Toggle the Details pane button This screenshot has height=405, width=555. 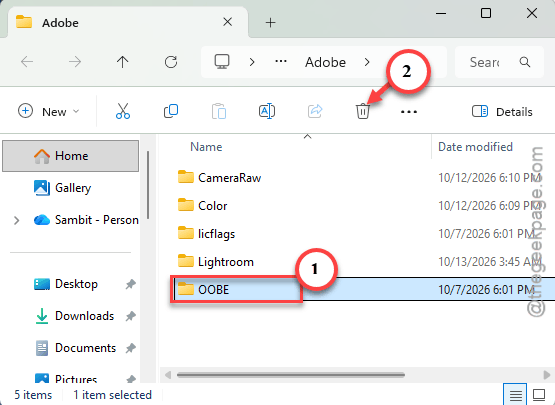tap(502, 112)
